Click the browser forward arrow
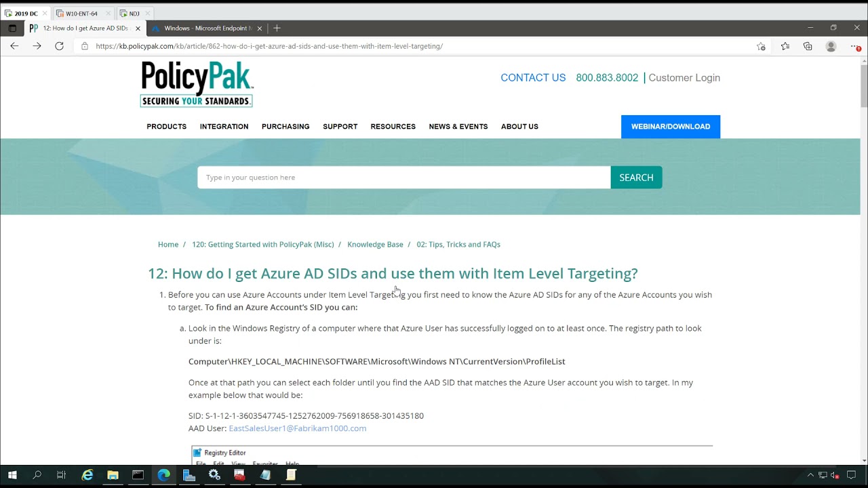The height and width of the screenshot is (488, 868). coord(37,46)
